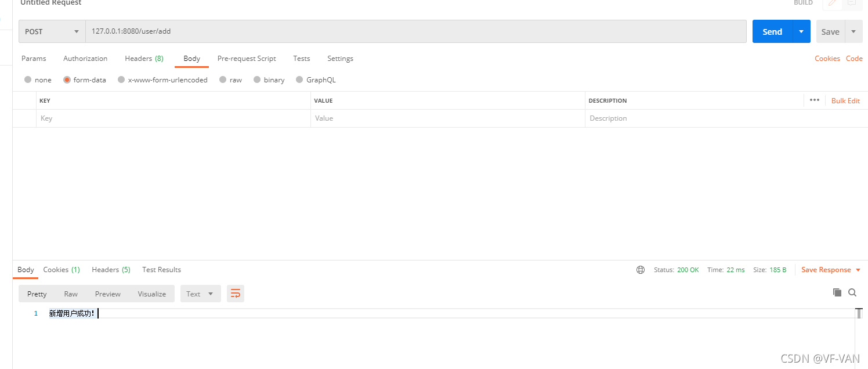Select the x-www-form-urlencoded radio option
This screenshot has width=868, height=369.
(121, 79)
